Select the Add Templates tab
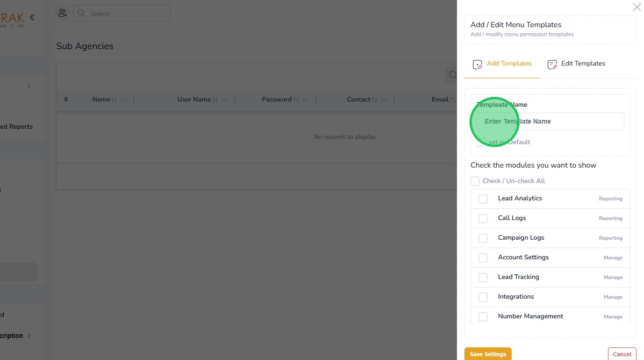644x360 pixels. (x=502, y=64)
